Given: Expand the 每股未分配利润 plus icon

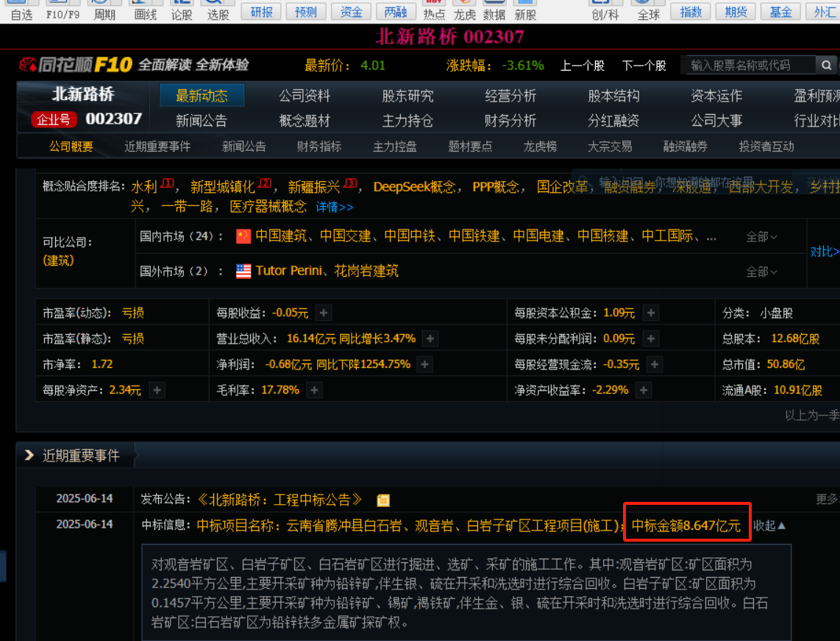Looking at the screenshot, I should (x=651, y=339).
